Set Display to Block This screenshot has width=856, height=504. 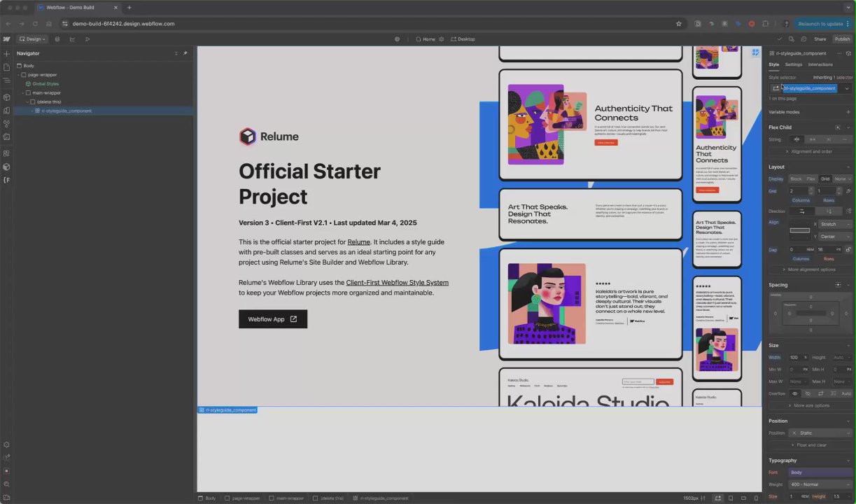(796, 178)
